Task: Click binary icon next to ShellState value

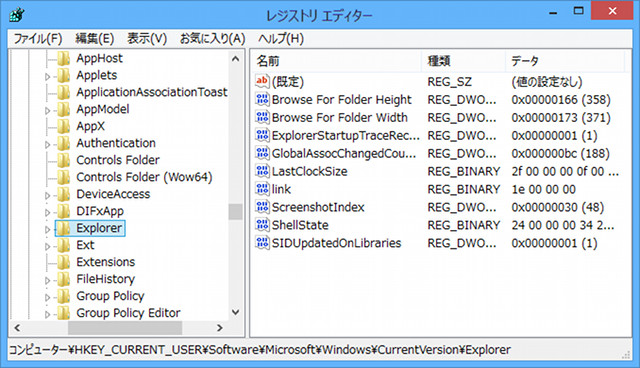Action: (x=262, y=225)
